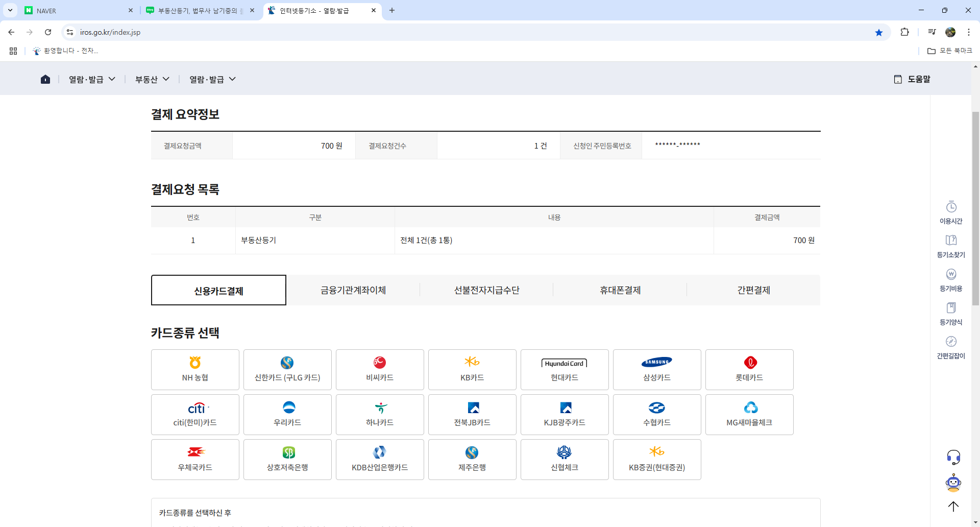Pick 신협체크

pyautogui.click(x=565, y=460)
